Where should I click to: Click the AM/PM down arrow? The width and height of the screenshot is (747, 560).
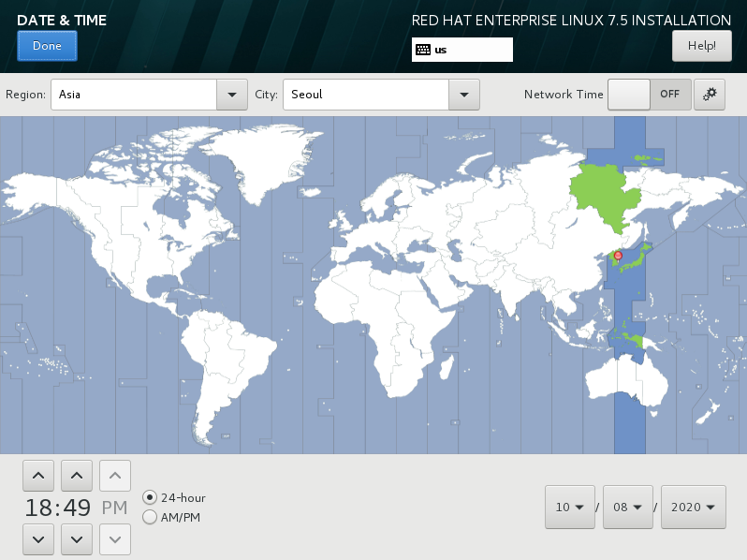(x=115, y=539)
